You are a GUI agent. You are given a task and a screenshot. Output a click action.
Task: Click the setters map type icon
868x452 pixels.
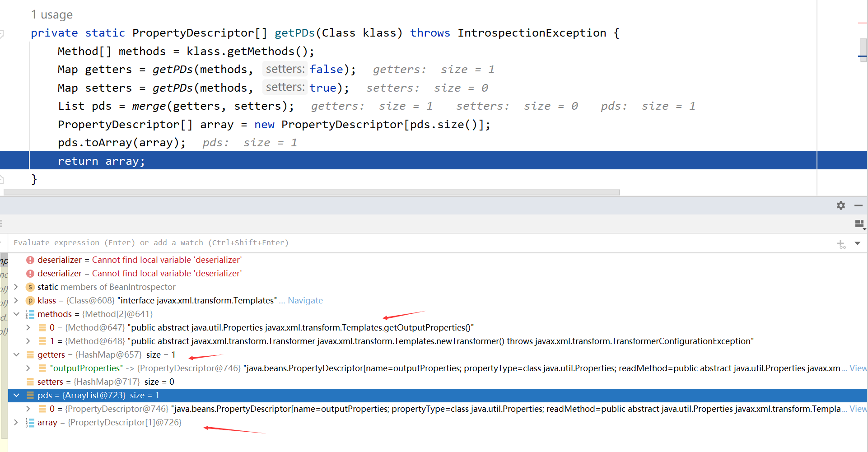[30, 382]
